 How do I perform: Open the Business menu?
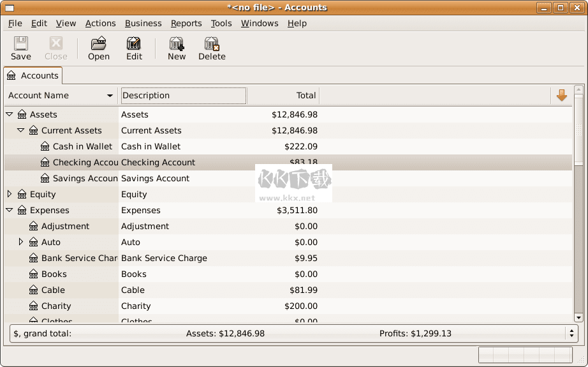143,24
